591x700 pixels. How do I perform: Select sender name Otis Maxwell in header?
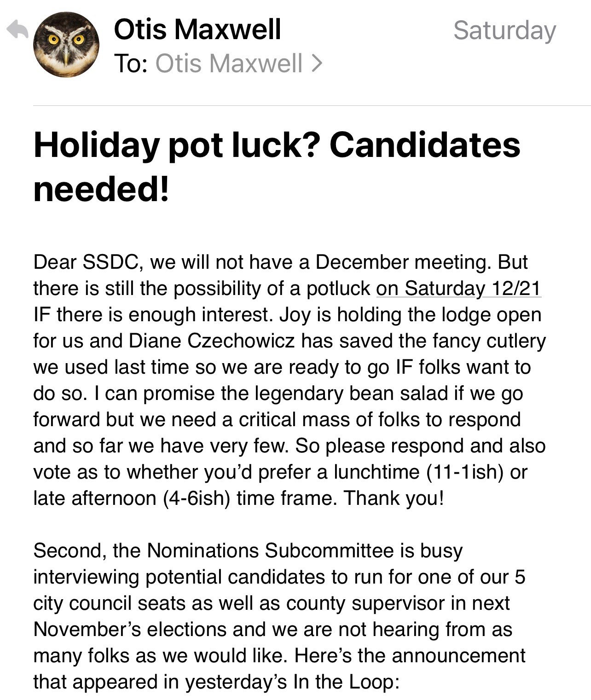pos(197,29)
